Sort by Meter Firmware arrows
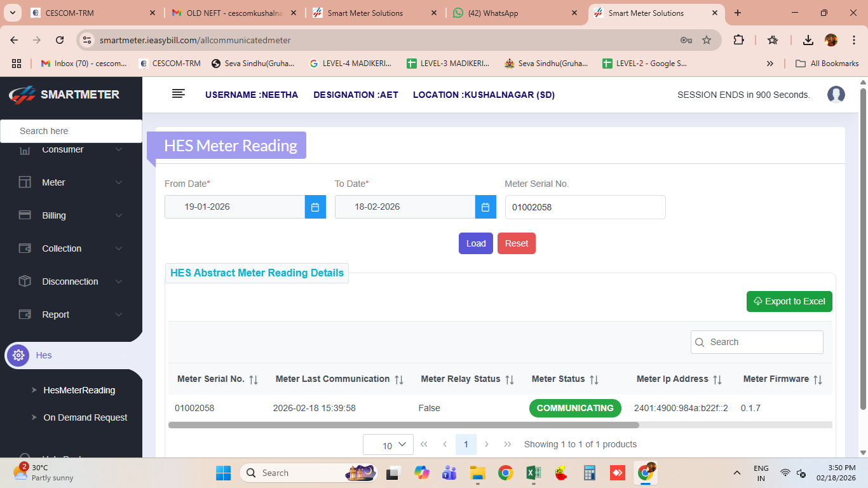Image resolution: width=868 pixels, height=488 pixels. pos(818,379)
